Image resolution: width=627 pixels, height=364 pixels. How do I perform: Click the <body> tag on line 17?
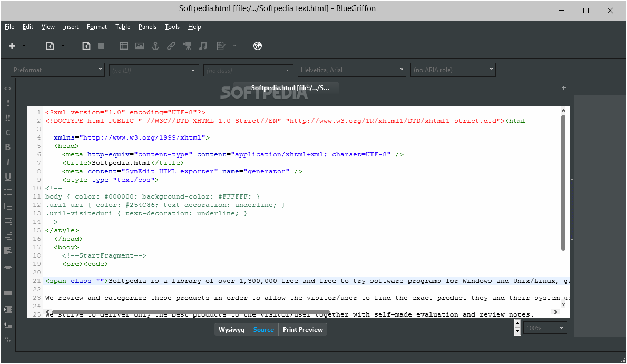tap(66, 247)
